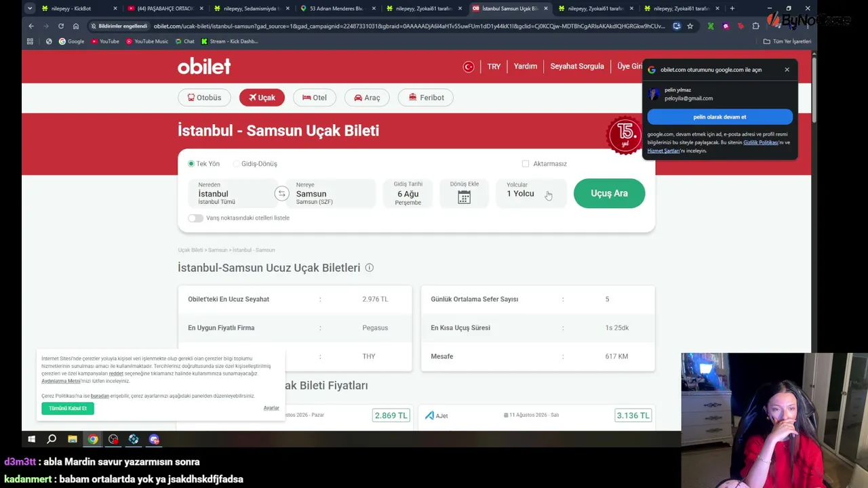
Task: Click the notifications blocked site indicator
Action: [119, 26]
